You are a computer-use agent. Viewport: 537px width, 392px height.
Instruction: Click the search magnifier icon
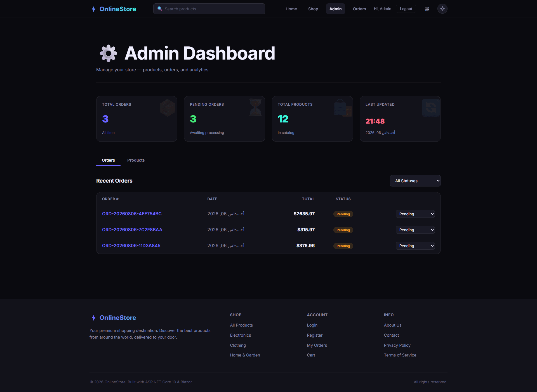click(160, 9)
